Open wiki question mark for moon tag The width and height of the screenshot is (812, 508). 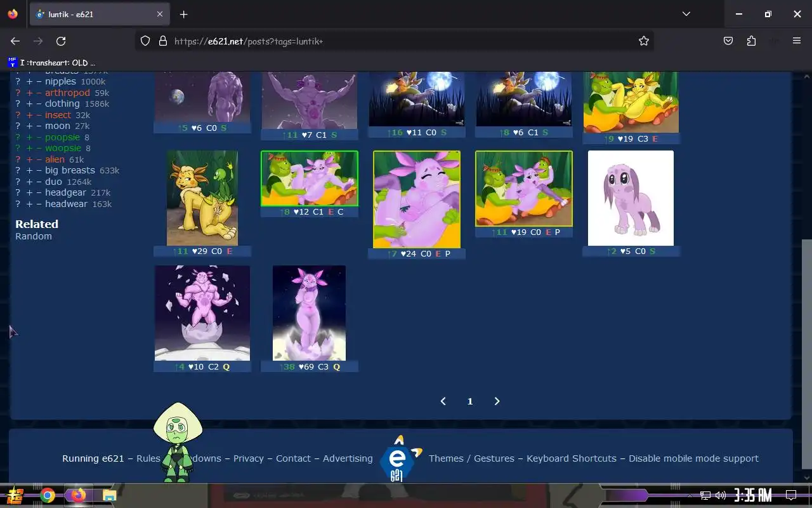(18, 126)
